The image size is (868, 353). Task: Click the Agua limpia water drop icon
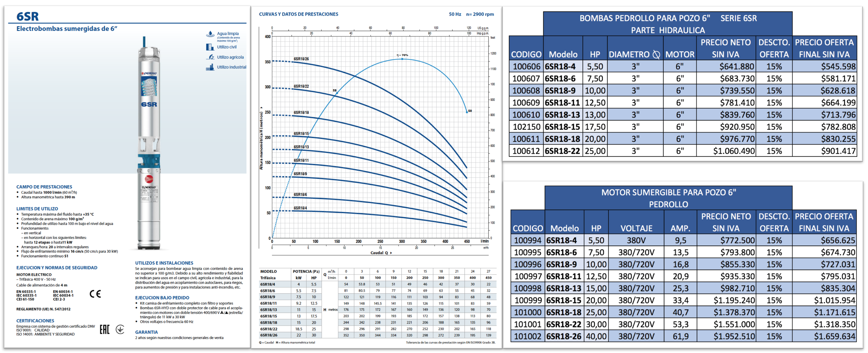[210, 34]
